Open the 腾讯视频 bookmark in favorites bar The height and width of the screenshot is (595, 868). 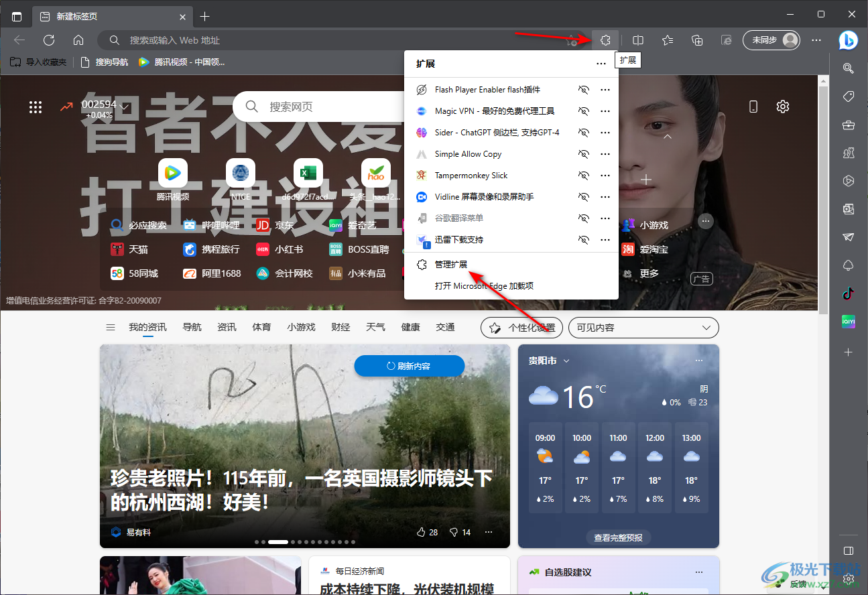(x=181, y=62)
